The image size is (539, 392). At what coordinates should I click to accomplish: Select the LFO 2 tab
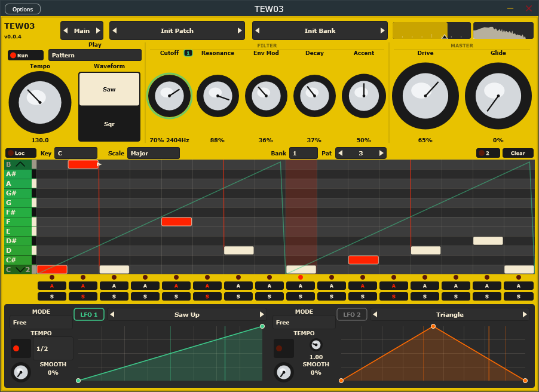point(351,314)
